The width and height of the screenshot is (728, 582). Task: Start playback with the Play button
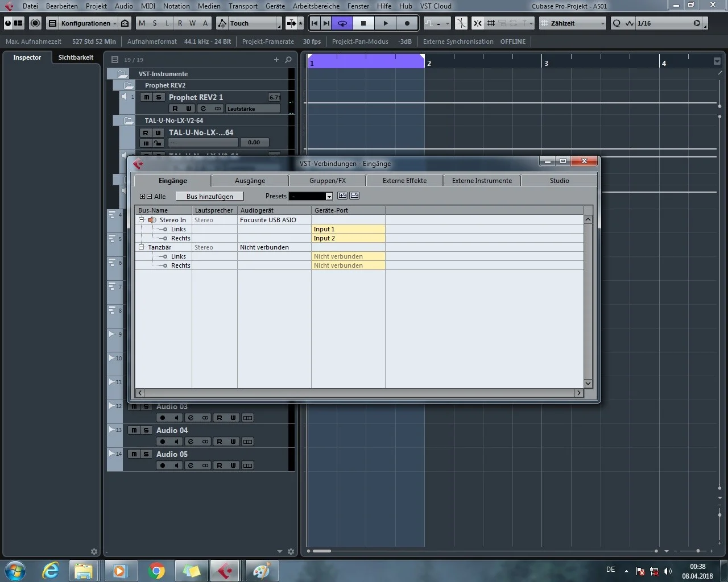click(385, 23)
